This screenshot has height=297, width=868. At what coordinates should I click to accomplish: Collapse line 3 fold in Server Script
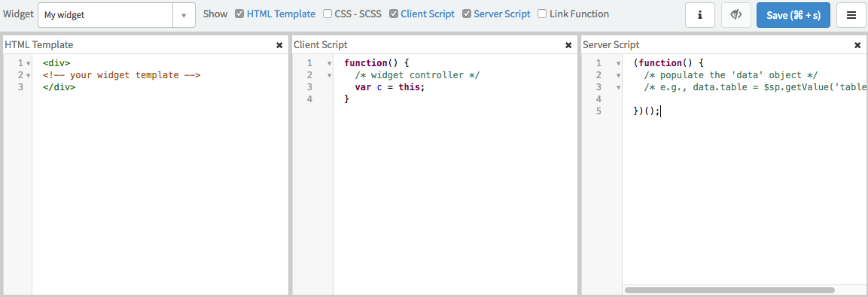(618, 88)
